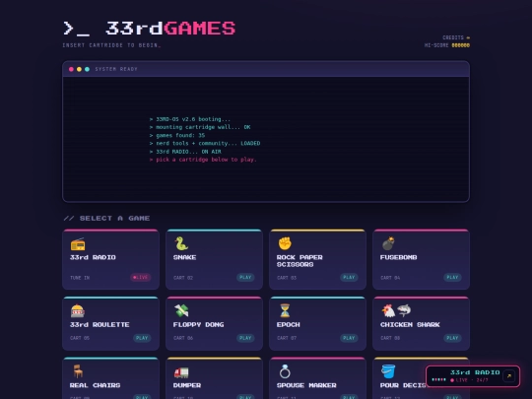
Task: Click the Snake game snake icon
Action: [x=181, y=243]
